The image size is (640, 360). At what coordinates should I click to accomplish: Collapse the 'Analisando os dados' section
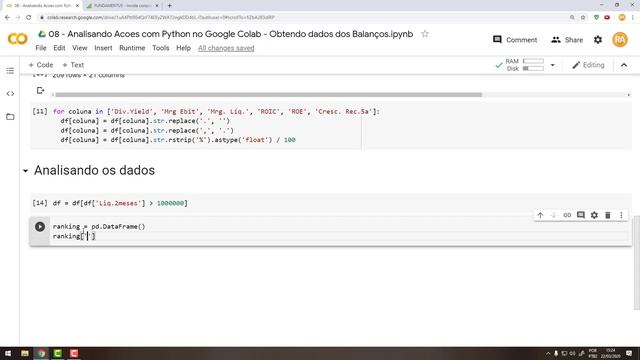25,171
